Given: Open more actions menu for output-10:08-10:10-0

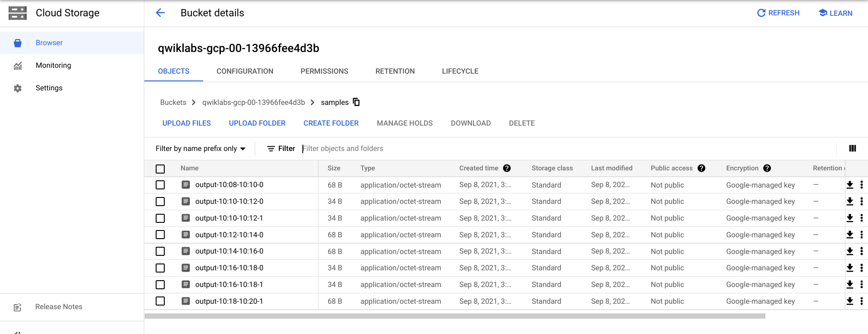Looking at the screenshot, I should (x=862, y=185).
